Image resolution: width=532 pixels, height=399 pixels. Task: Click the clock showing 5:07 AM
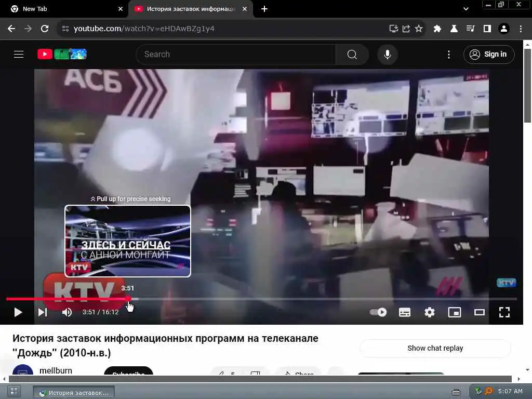pyautogui.click(x=510, y=392)
